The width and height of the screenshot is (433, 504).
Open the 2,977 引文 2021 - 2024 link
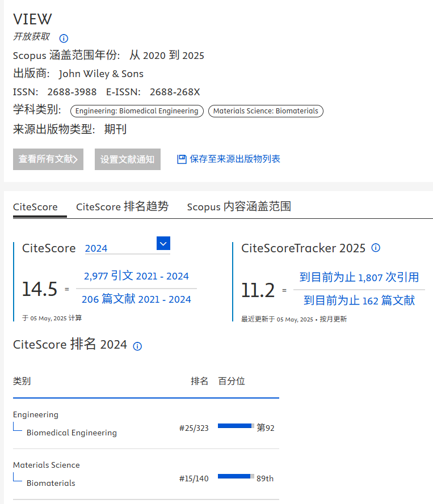click(x=136, y=276)
